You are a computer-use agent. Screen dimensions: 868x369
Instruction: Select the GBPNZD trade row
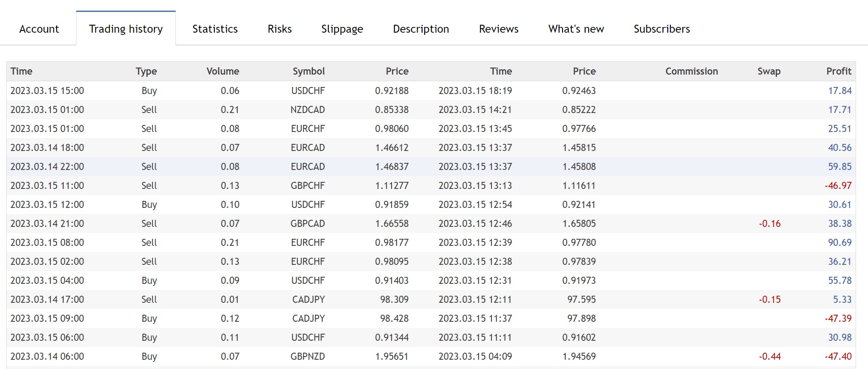tap(308, 357)
